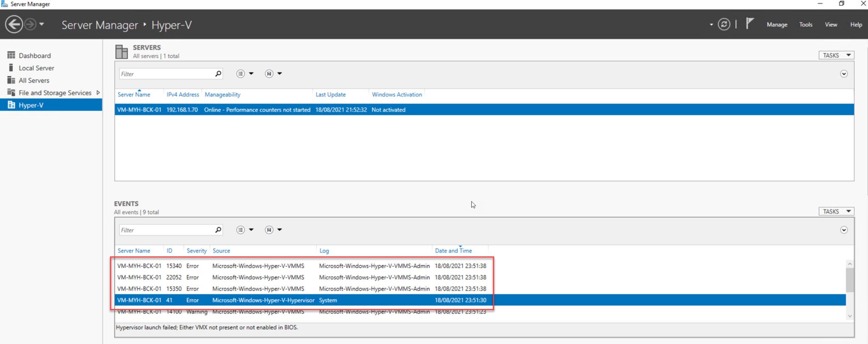The image size is (868, 344).
Task: Sort Events by Log column
Action: point(324,251)
